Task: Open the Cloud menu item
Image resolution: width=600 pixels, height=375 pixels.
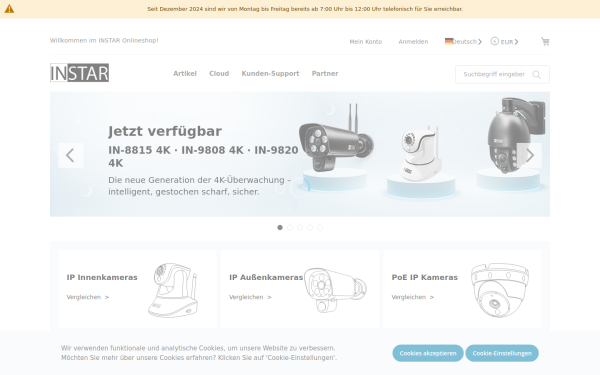Action: click(x=219, y=73)
